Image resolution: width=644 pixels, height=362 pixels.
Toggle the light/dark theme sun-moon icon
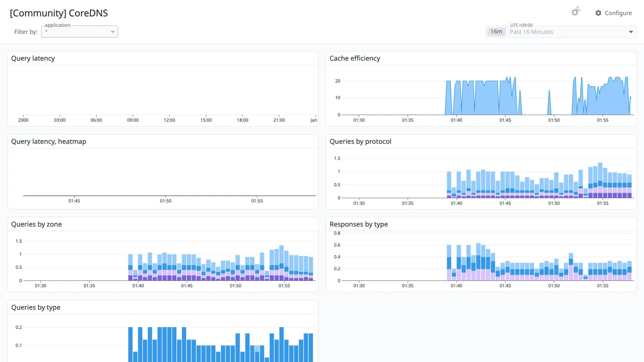pyautogui.click(x=576, y=12)
